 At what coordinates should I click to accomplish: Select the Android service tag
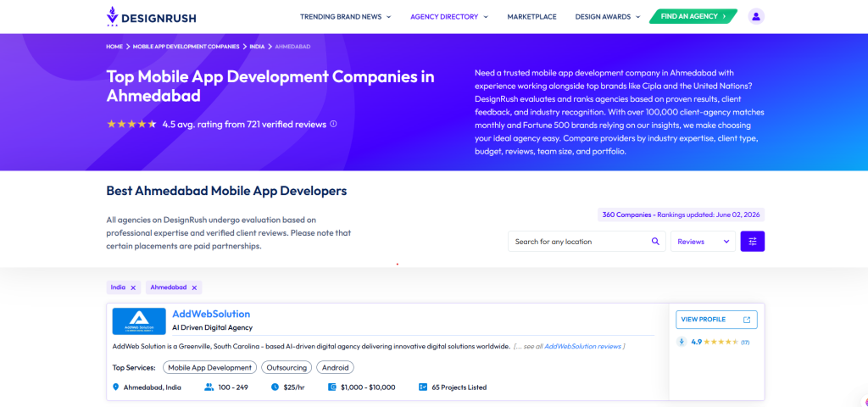click(x=335, y=367)
